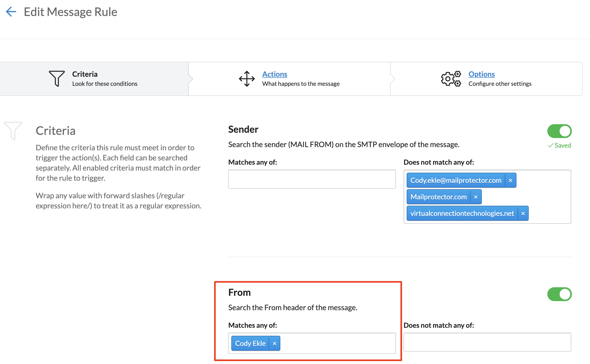The height and width of the screenshot is (364, 590).
Task: Remove the Cody Ekle tag
Action: 274,343
